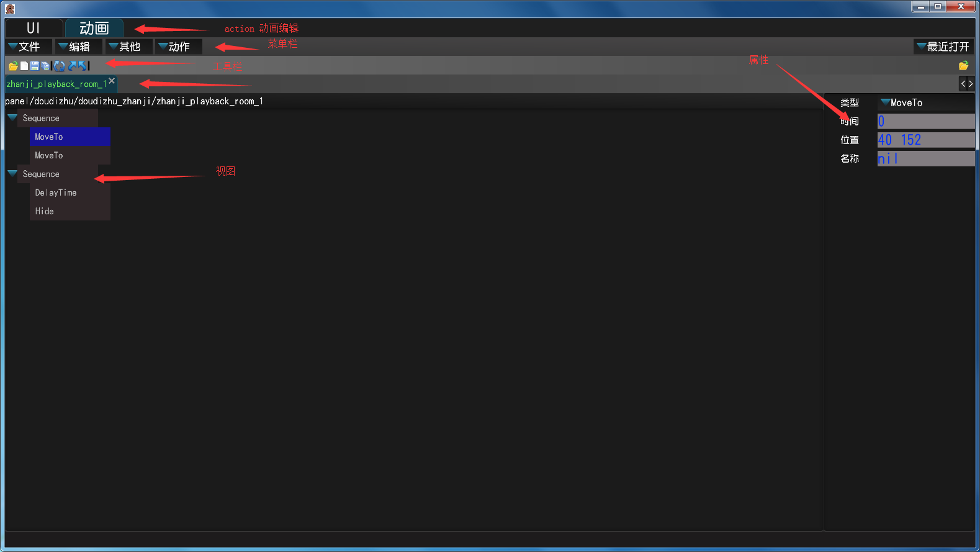Open the 编辑 menu
980x552 pixels.
(x=79, y=47)
